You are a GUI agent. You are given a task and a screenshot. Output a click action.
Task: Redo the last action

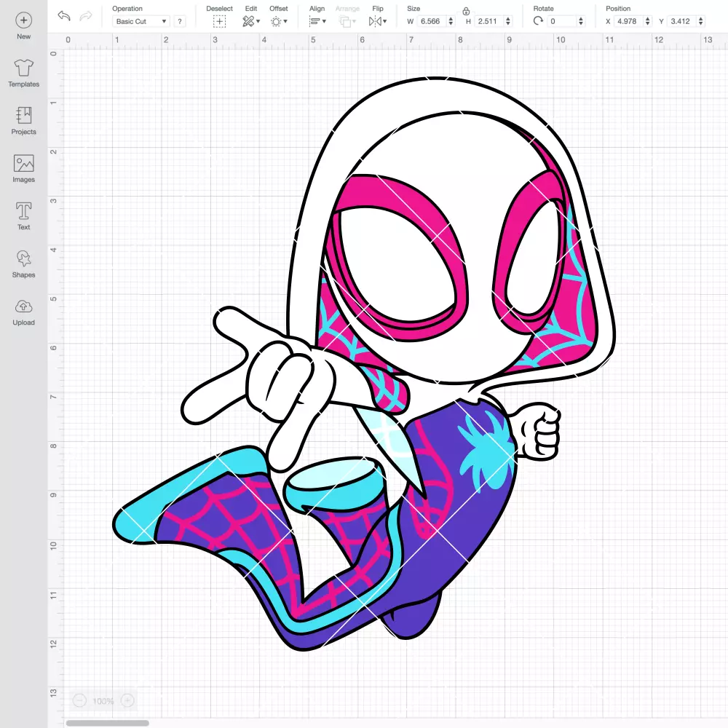point(86,16)
